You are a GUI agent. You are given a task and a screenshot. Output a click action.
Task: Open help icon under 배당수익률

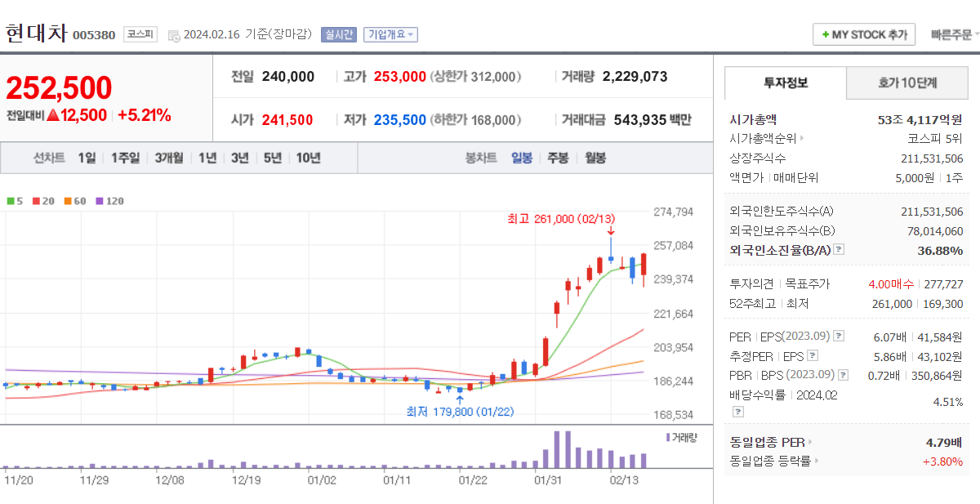[x=738, y=412]
